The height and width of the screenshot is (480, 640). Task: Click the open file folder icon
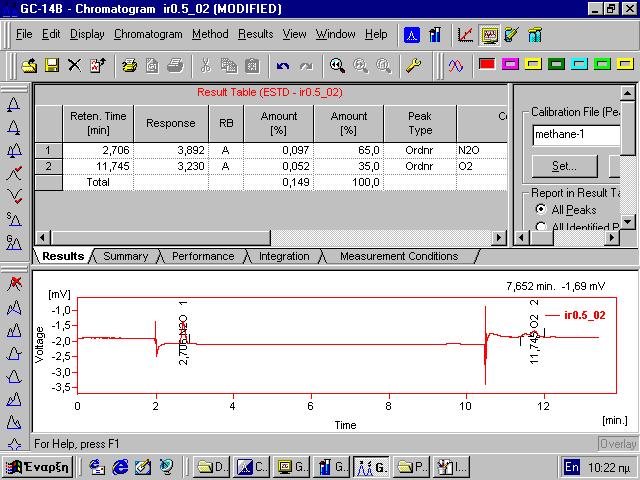point(29,65)
